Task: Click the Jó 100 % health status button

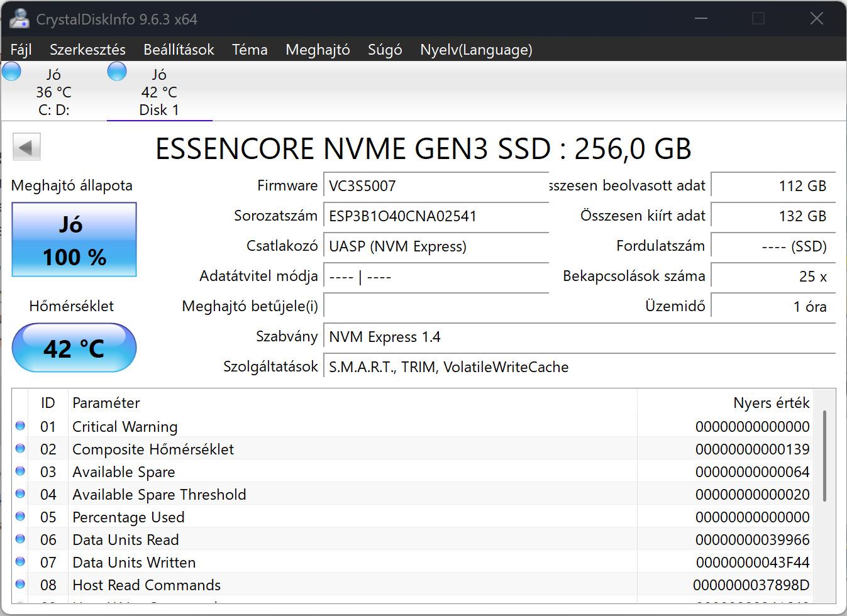Action: [74, 240]
